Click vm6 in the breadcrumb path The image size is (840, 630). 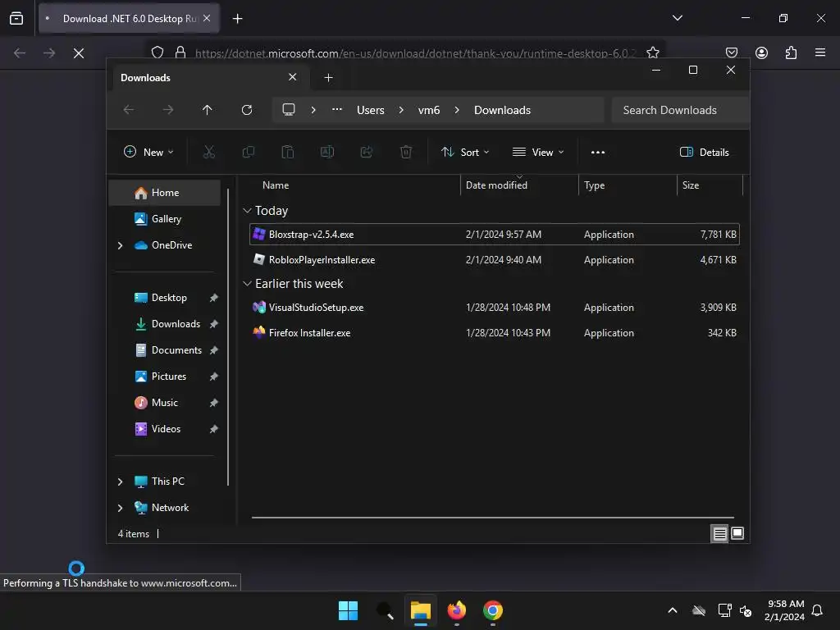point(429,110)
